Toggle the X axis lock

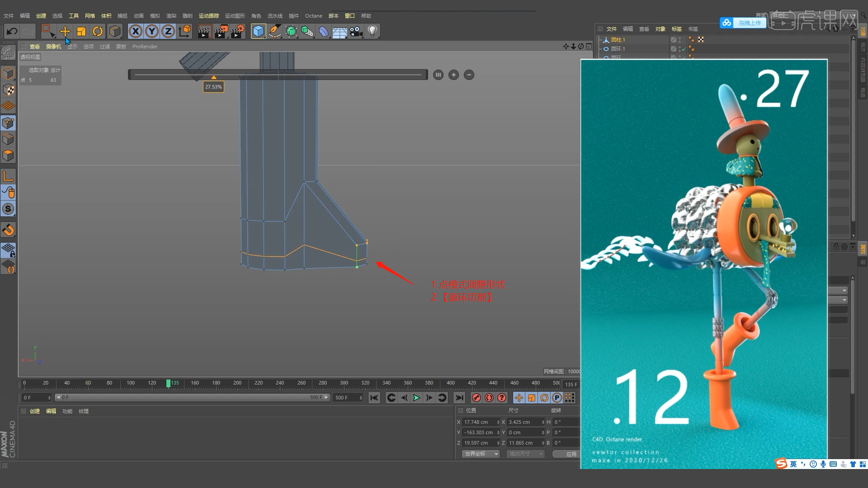[x=136, y=31]
